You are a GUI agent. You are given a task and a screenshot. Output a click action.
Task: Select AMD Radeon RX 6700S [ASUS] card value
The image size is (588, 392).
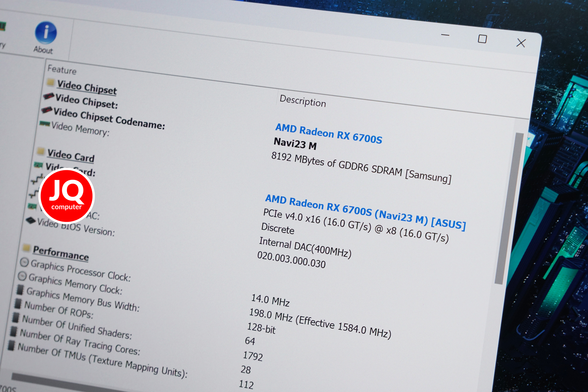[x=365, y=212]
